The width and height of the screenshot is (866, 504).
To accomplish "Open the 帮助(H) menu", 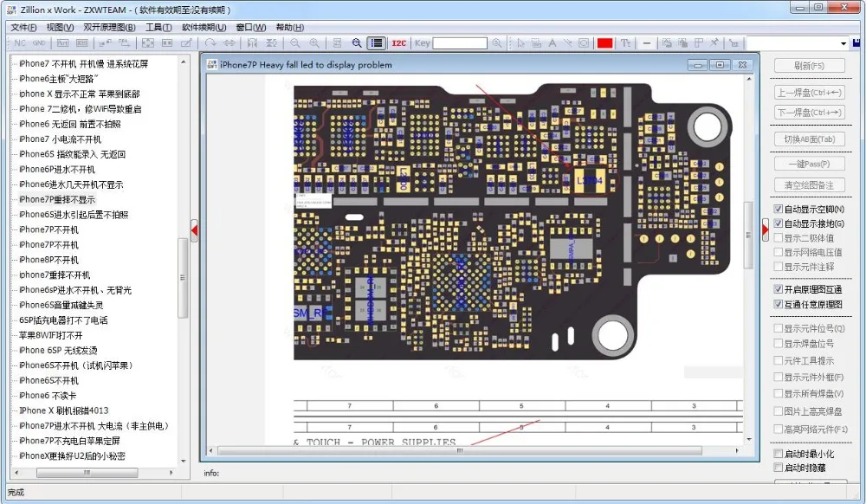I will click(x=290, y=27).
